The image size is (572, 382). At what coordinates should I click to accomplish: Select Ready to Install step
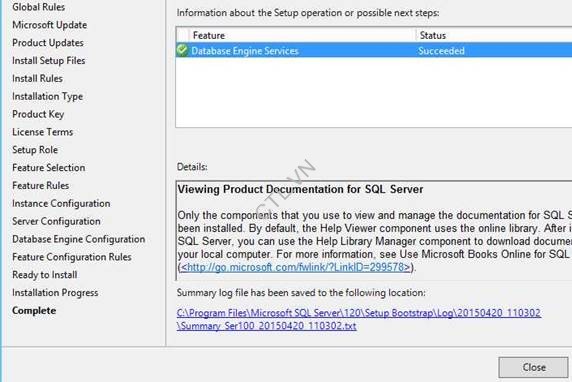point(45,275)
